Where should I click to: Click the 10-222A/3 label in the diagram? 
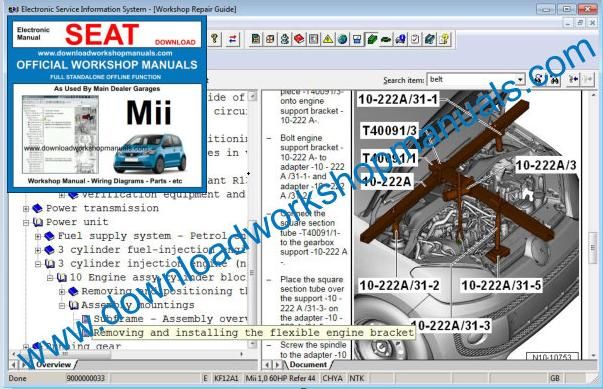(546, 165)
